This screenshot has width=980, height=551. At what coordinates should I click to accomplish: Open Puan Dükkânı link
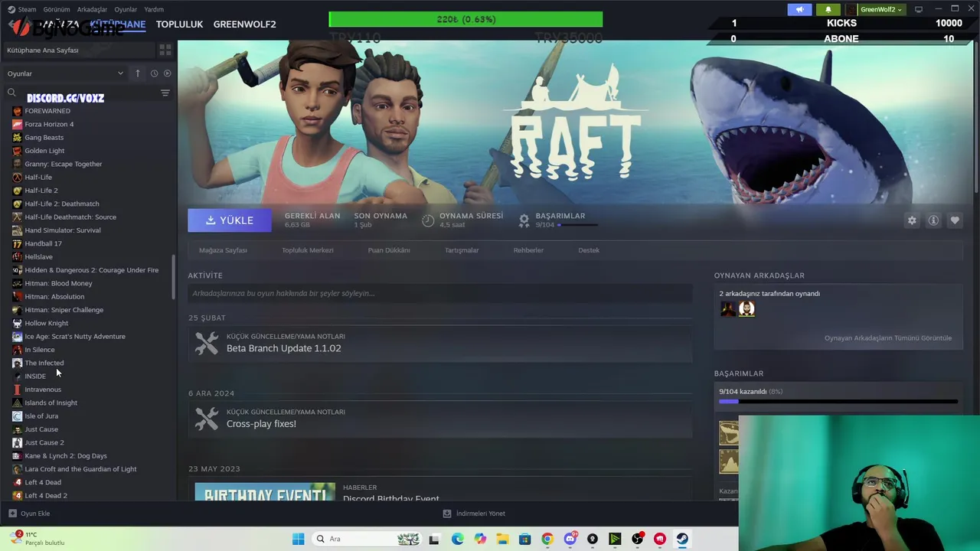389,250
